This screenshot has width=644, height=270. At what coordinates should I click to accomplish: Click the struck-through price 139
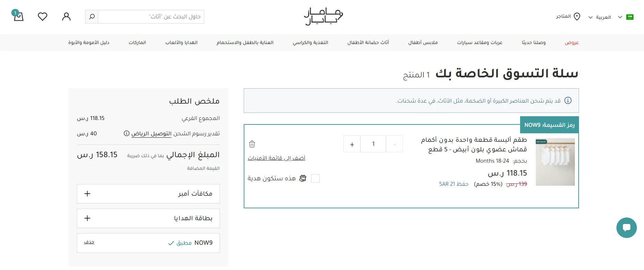[517, 184]
